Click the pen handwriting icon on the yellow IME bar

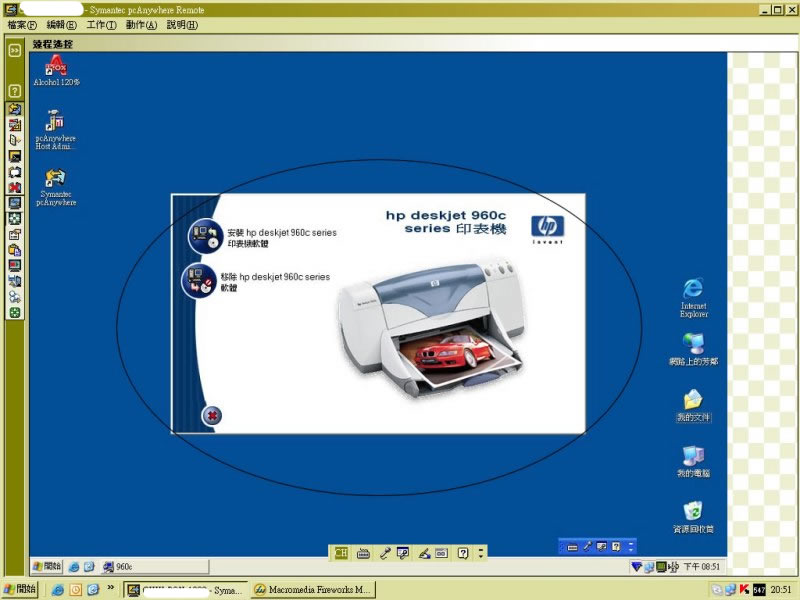tap(424, 553)
